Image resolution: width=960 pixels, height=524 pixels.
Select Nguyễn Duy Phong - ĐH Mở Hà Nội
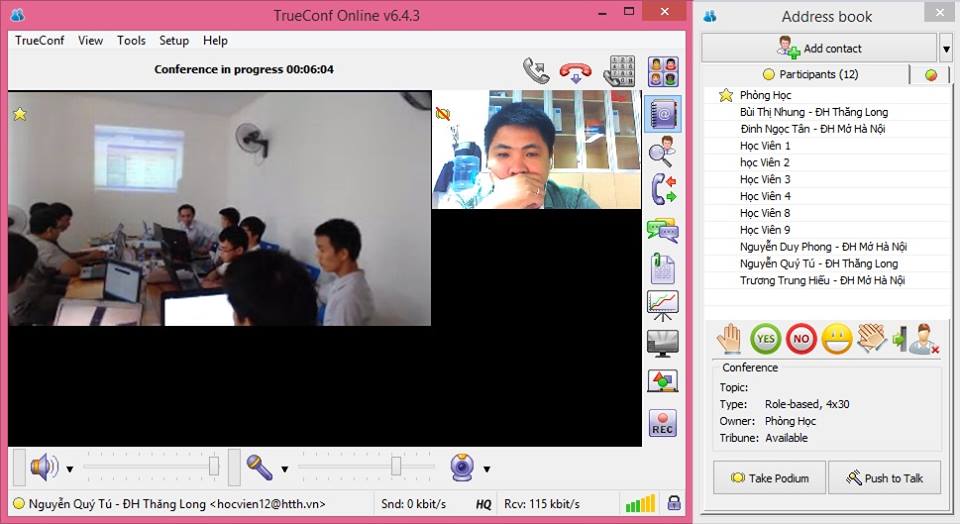(x=828, y=247)
